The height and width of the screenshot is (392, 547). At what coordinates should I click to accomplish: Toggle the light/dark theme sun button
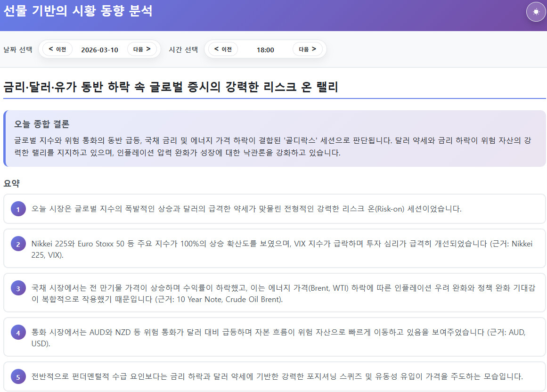(x=536, y=12)
